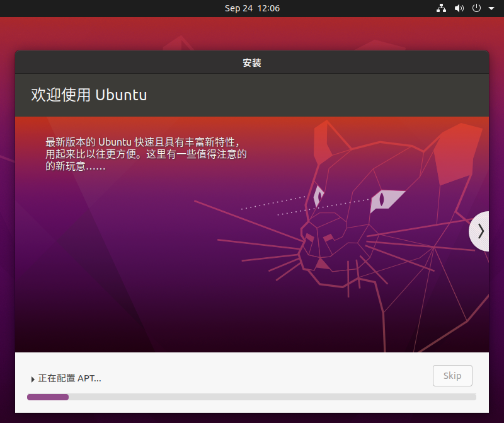Expand the system menu arrow
504x423 pixels.
point(491,9)
